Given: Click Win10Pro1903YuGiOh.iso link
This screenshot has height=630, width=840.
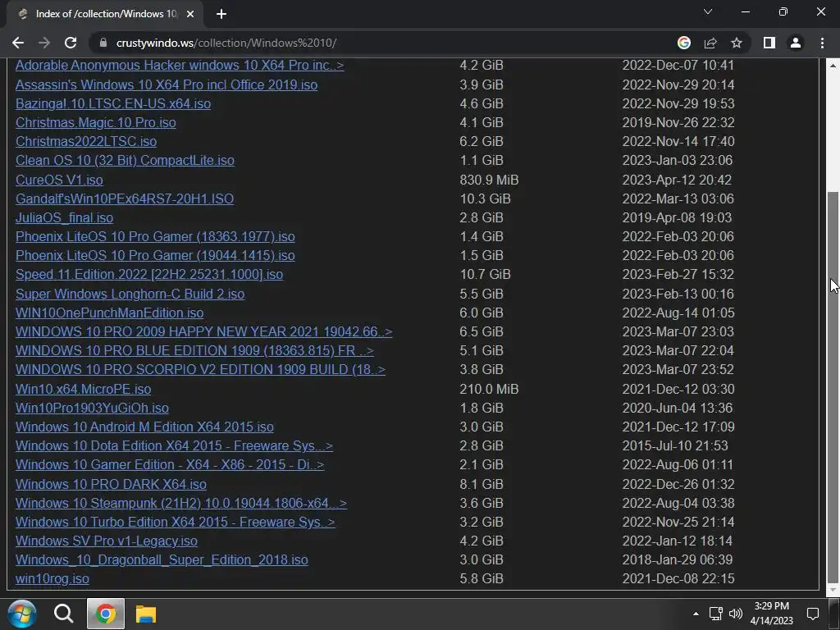Looking at the screenshot, I should [92, 409].
